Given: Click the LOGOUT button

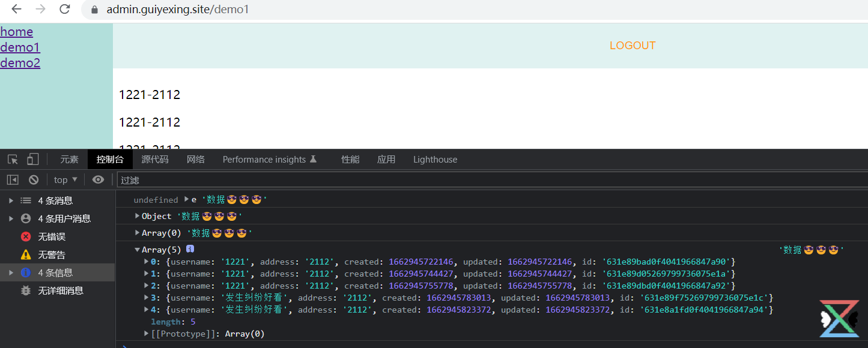Looking at the screenshot, I should click(x=632, y=46).
